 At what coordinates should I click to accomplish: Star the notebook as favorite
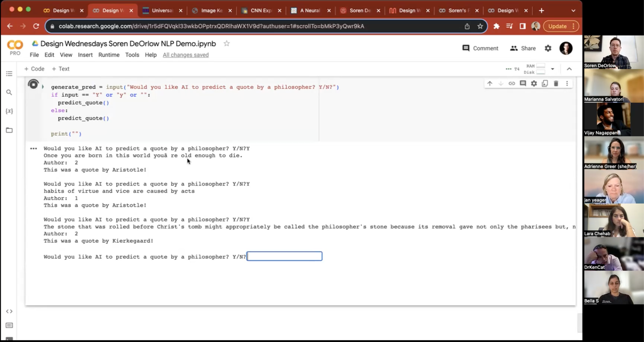(227, 44)
